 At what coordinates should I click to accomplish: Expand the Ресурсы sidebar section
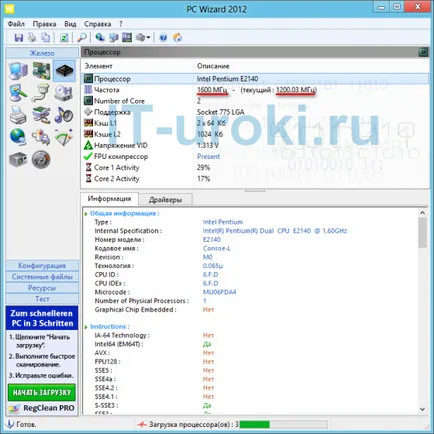(x=42, y=288)
